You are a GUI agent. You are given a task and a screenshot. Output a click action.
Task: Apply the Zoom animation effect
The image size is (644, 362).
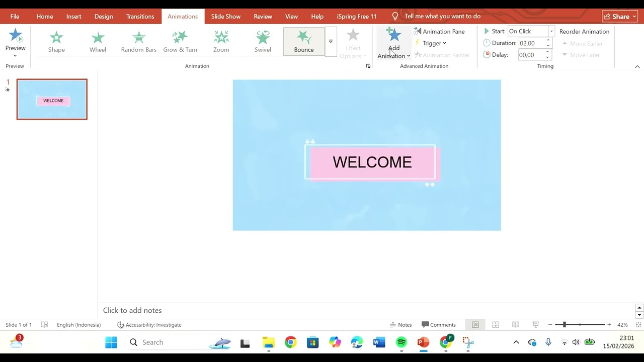[221, 41]
